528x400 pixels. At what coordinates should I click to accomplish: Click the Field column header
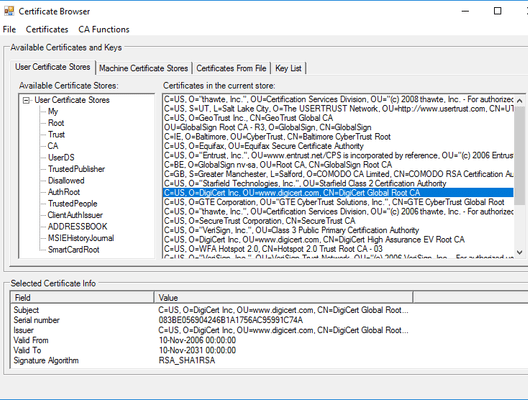(82, 298)
